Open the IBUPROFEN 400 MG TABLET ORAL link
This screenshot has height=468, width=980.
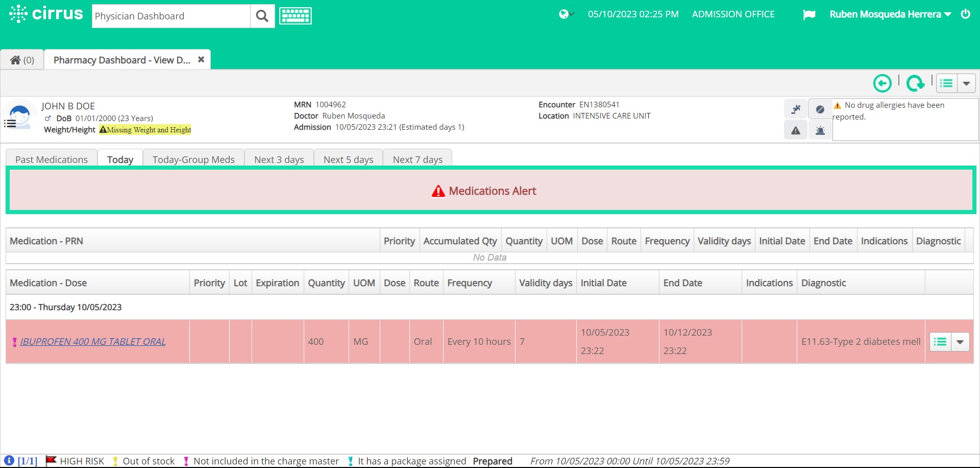[x=93, y=341]
